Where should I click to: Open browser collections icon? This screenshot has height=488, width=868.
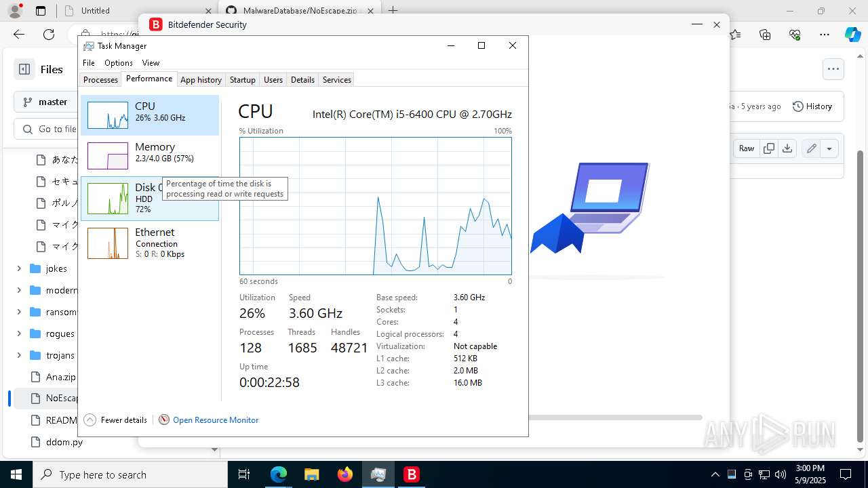coord(765,35)
